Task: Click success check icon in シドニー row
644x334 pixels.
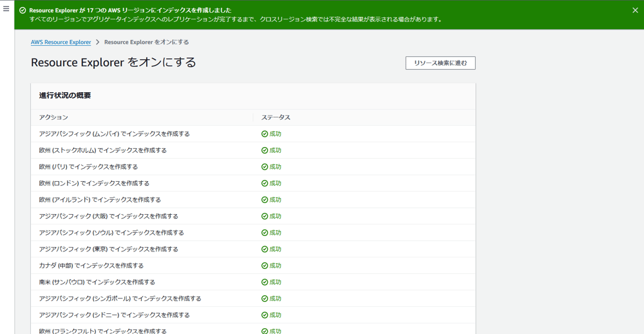Action: click(265, 315)
